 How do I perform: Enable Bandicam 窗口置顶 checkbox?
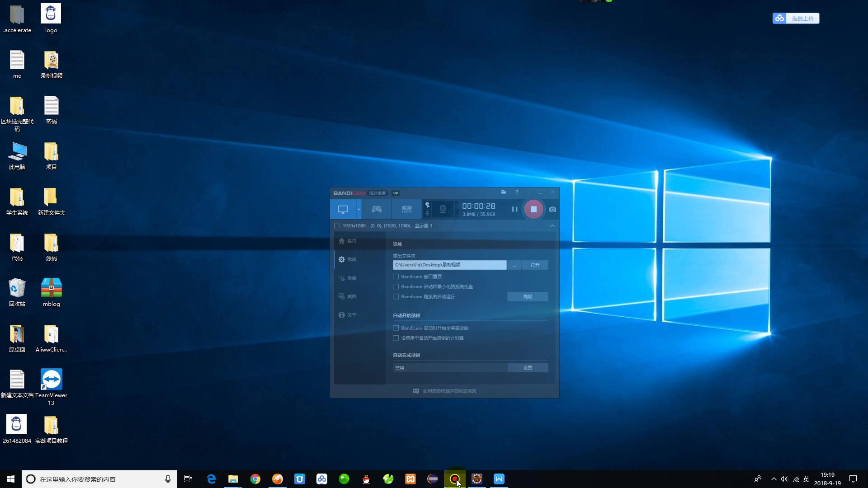click(x=396, y=277)
